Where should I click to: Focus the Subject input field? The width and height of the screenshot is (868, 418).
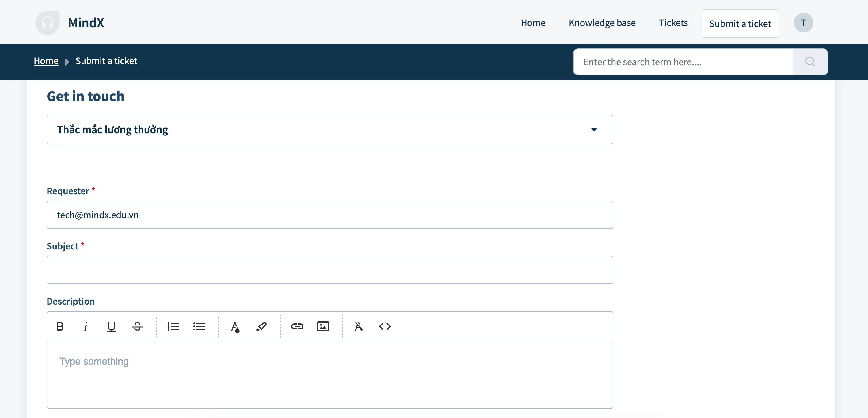click(329, 270)
